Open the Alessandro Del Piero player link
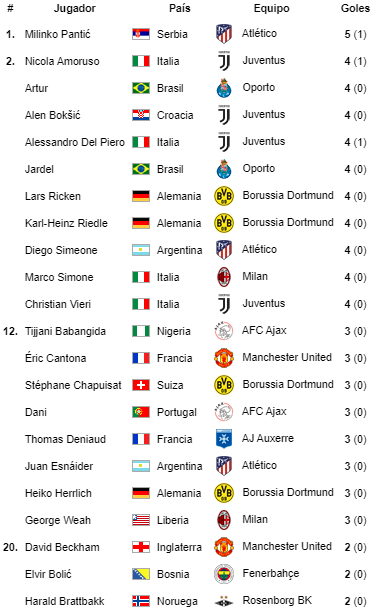Screen dimensions: 371x614 (x=75, y=142)
